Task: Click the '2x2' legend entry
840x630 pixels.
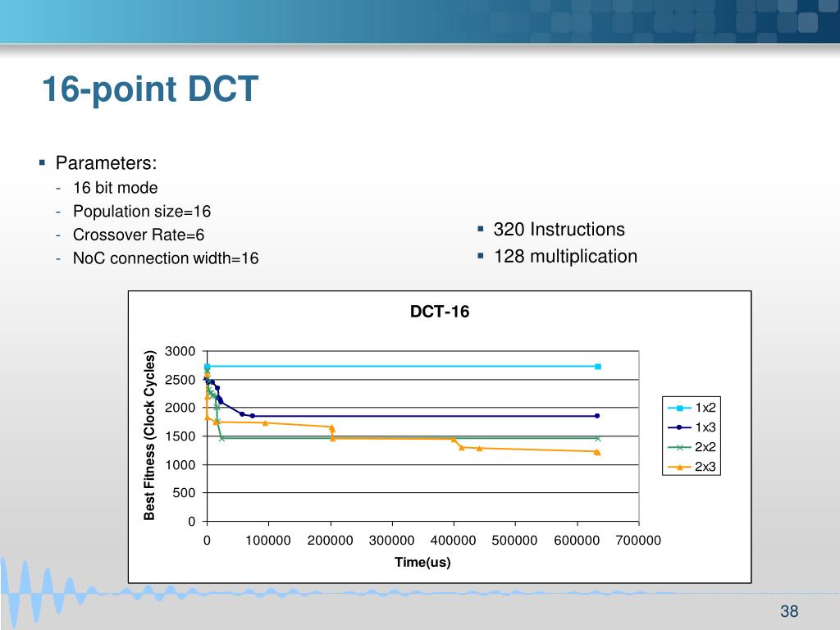Action: click(x=692, y=447)
